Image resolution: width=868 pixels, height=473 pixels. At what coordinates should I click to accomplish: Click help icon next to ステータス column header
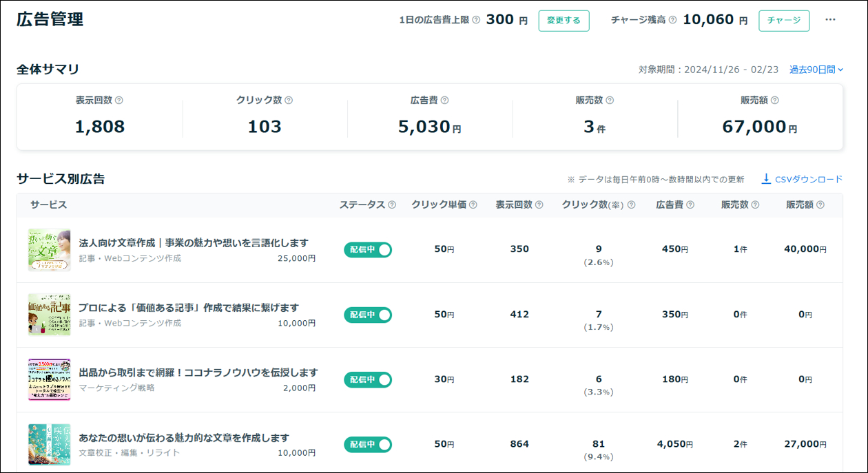(x=392, y=205)
